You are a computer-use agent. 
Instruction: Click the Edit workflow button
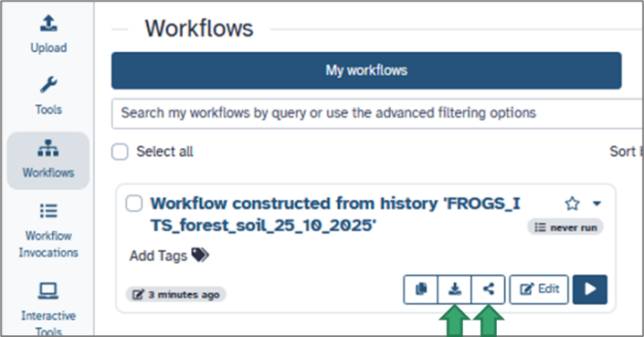point(539,290)
